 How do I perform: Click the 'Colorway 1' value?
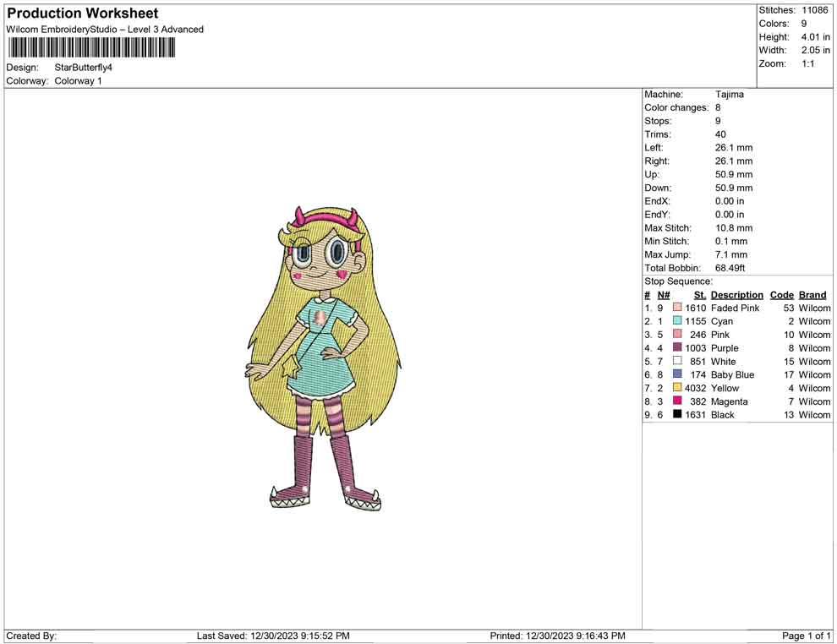click(x=78, y=81)
